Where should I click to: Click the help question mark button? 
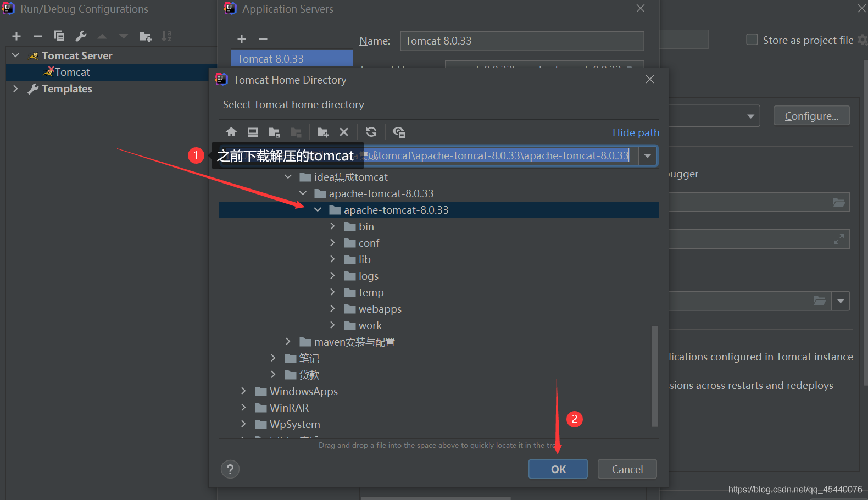point(230,469)
